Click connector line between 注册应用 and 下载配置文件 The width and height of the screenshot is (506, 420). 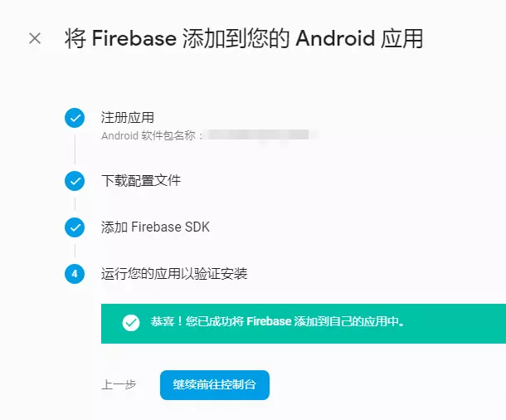[75, 149]
